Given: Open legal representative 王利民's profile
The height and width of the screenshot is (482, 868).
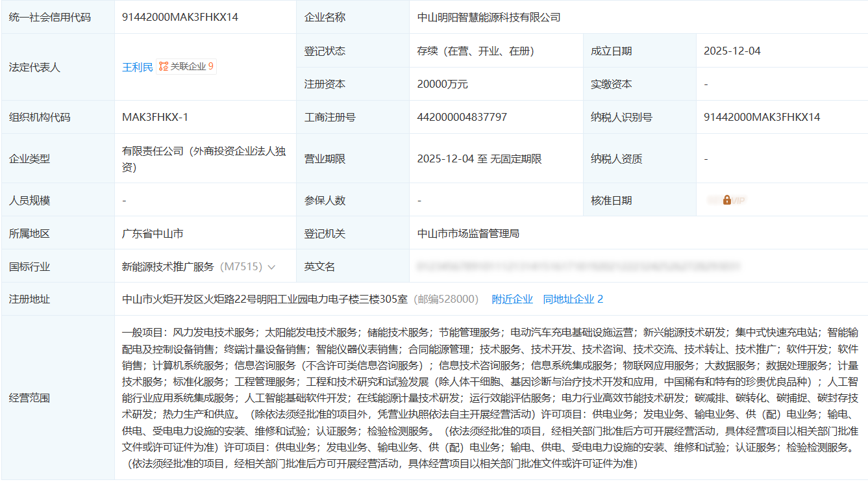Looking at the screenshot, I should (x=138, y=67).
